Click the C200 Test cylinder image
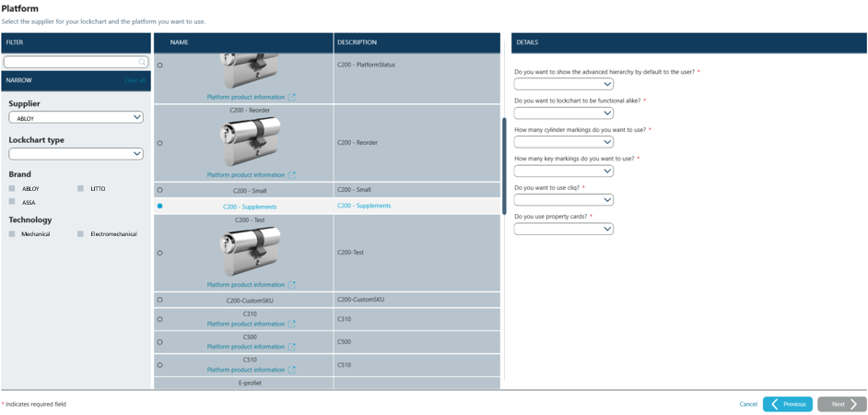 pyautogui.click(x=250, y=252)
